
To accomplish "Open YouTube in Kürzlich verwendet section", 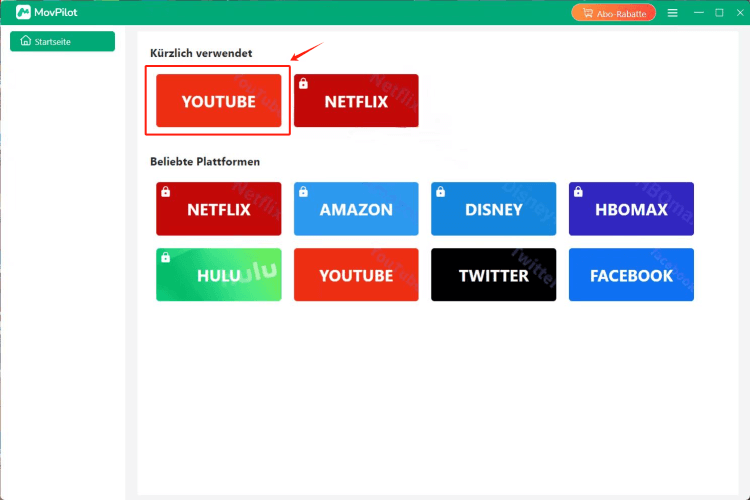I will coord(219,100).
